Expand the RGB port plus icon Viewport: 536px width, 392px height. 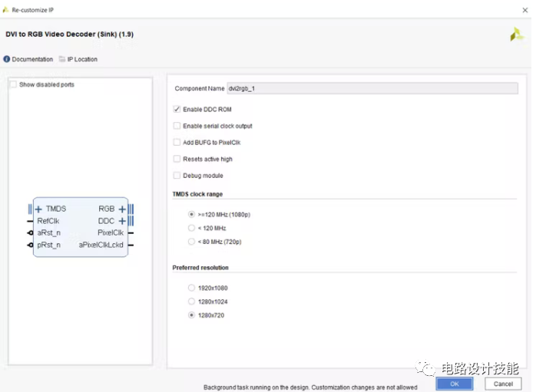tap(122, 209)
